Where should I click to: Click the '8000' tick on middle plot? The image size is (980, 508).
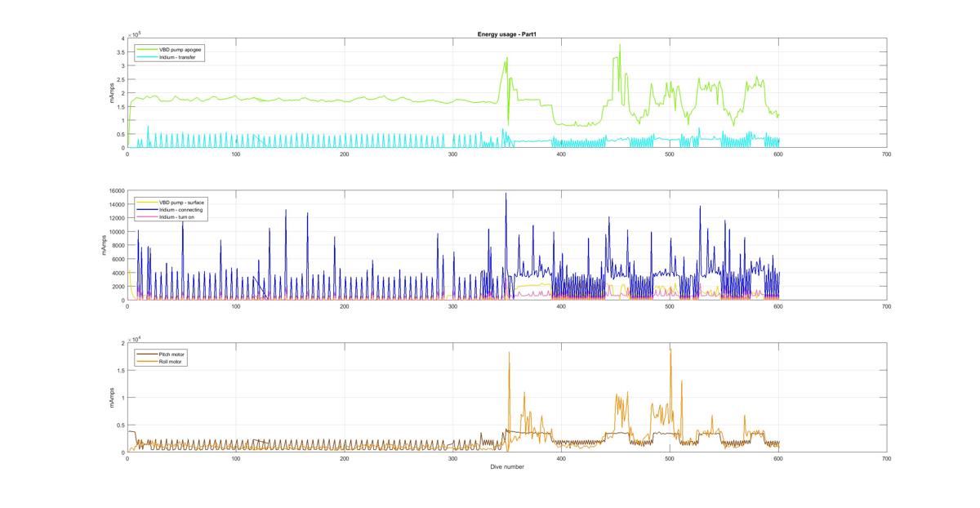pyautogui.click(x=118, y=246)
